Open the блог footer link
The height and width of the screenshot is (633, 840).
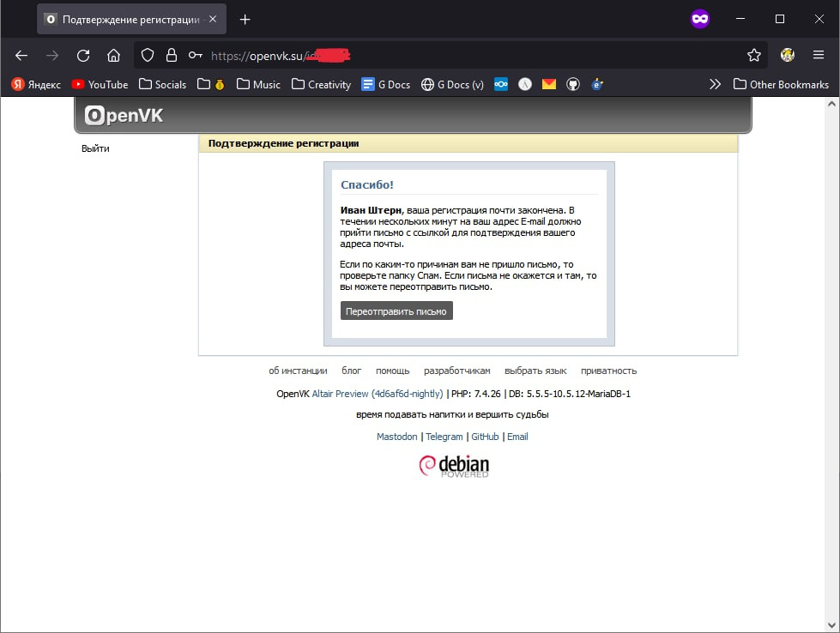click(352, 371)
